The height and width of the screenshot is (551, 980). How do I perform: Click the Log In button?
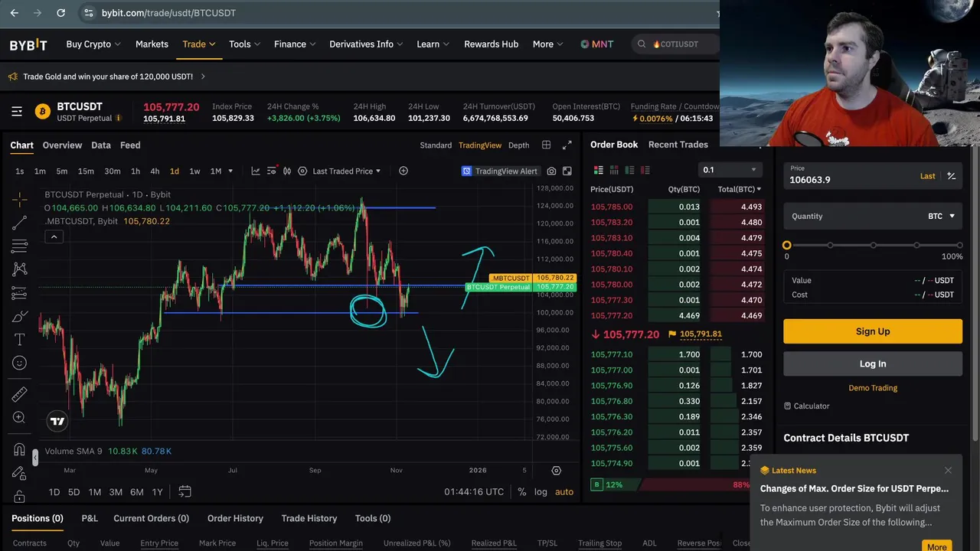click(x=873, y=364)
